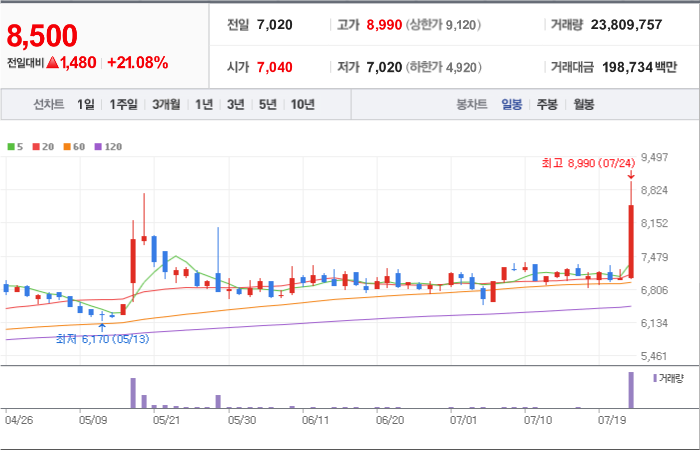Click the 07/19 date axis label
The width and height of the screenshot is (700, 450).
(612, 420)
